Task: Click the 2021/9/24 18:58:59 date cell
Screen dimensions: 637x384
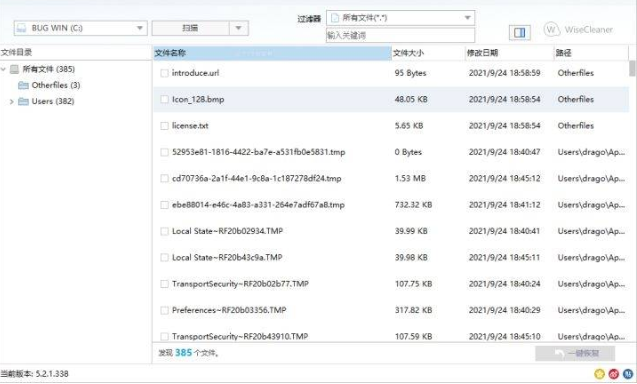Action: [x=505, y=73]
